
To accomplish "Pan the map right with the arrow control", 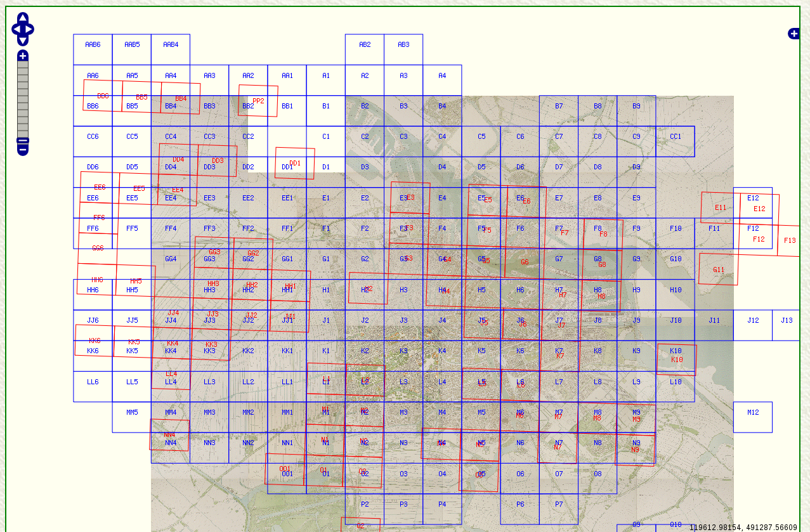I will point(29,29).
